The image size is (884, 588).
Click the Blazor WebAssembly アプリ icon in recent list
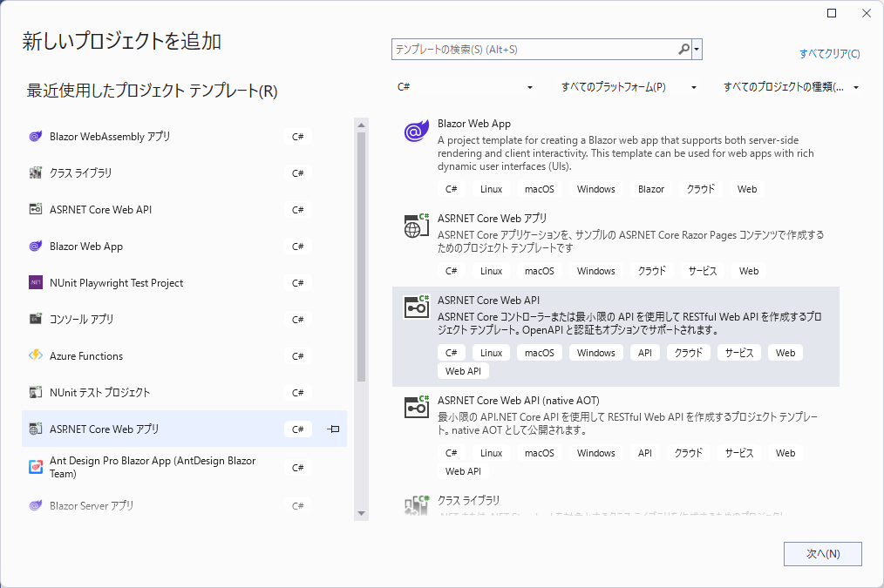[x=36, y=136]
